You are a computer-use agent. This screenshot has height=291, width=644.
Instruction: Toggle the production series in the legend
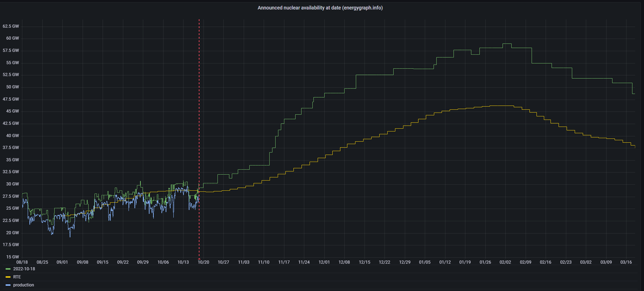(x=23, y=285)
